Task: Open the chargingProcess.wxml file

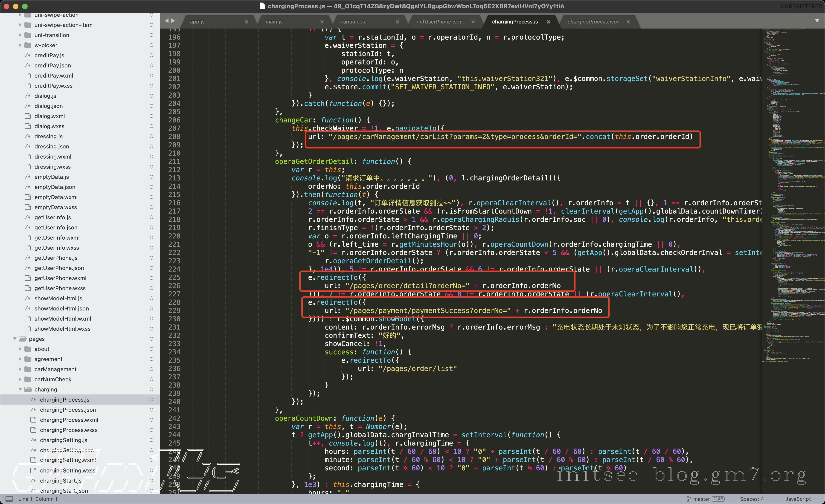Action: [x=69, y=420]
